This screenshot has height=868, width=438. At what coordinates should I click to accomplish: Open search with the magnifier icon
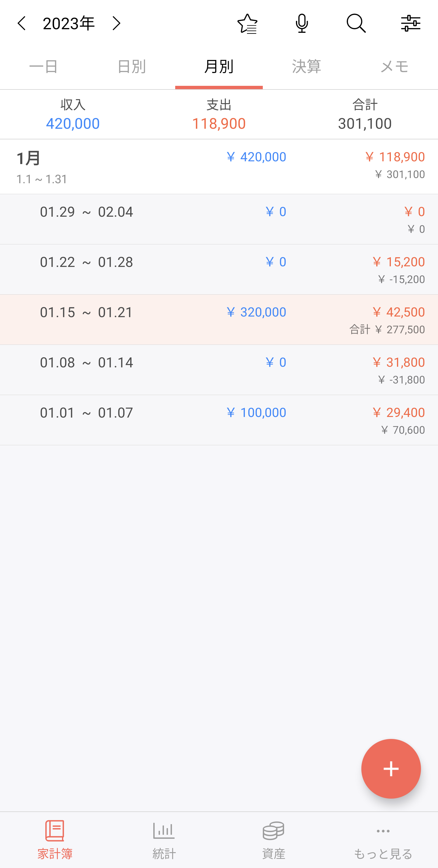(x=356, y=24)
